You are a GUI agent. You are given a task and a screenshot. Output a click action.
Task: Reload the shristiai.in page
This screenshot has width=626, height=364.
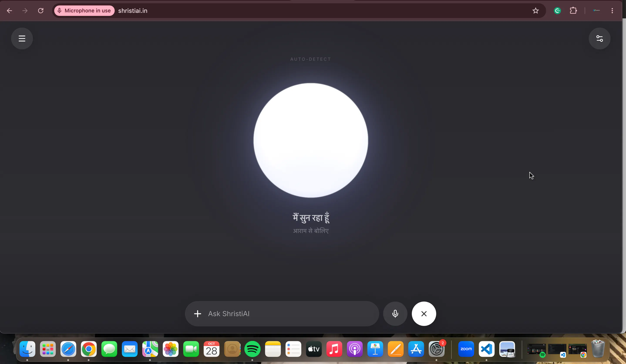tap(41, 11)
